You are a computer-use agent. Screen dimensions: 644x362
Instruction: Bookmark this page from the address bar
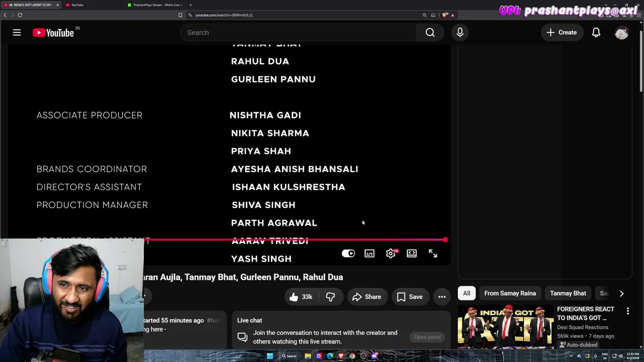pos(180,15)
